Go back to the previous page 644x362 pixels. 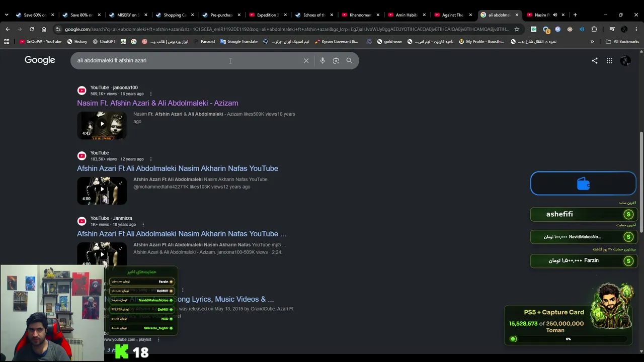(8, 29)
